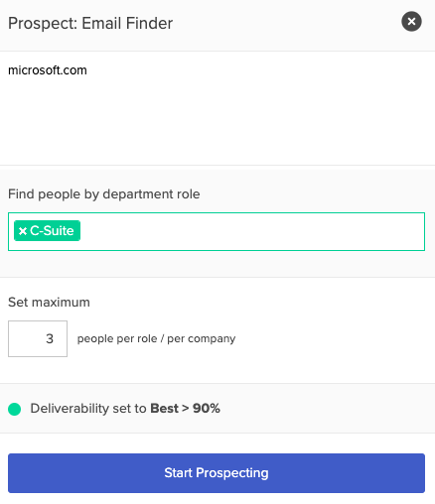Image resolution: width=435 pixels, height=504 pixels.
Task: Click the bold 'Best' deliverability word
Action: pyautogui.click(x=164, y=409)
